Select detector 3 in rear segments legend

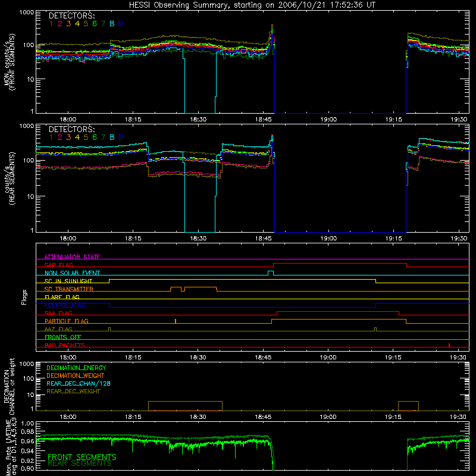[68, 137]
